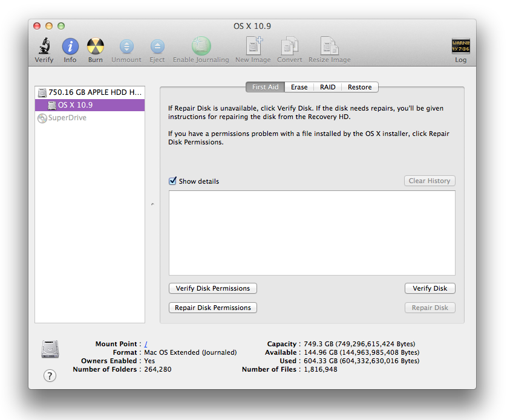Viewport: 513px width, 420px height.
Task: Open the Log viewer icon
Action: click(460, 47)
